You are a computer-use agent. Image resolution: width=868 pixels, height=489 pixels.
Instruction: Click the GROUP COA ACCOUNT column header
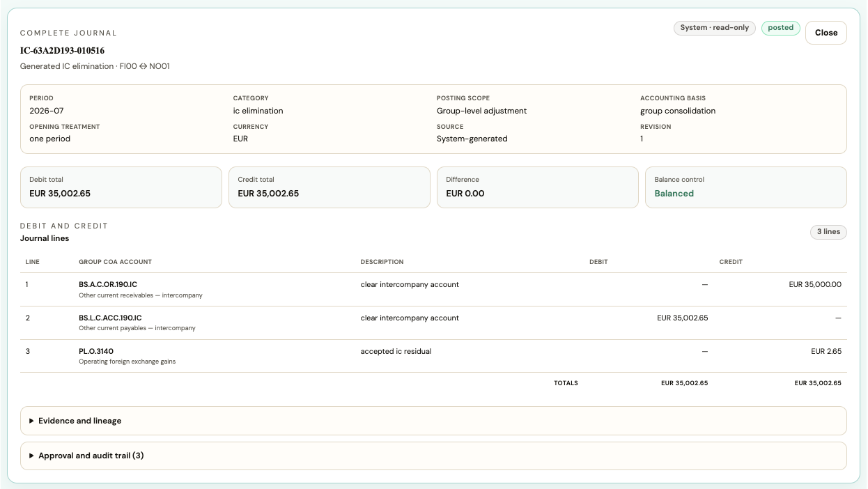(x=115, y=262)
